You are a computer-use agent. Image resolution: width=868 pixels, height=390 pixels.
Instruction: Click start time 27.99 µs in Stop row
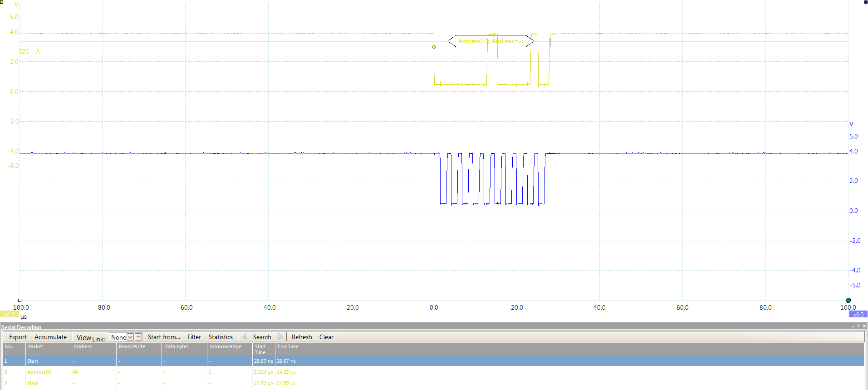(x=263, y=383)
